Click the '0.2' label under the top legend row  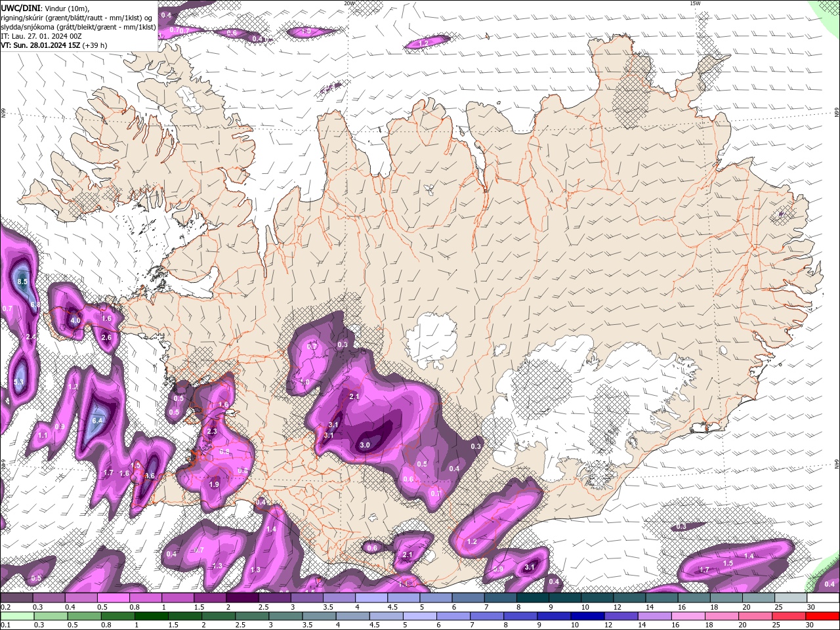[5, 607]
